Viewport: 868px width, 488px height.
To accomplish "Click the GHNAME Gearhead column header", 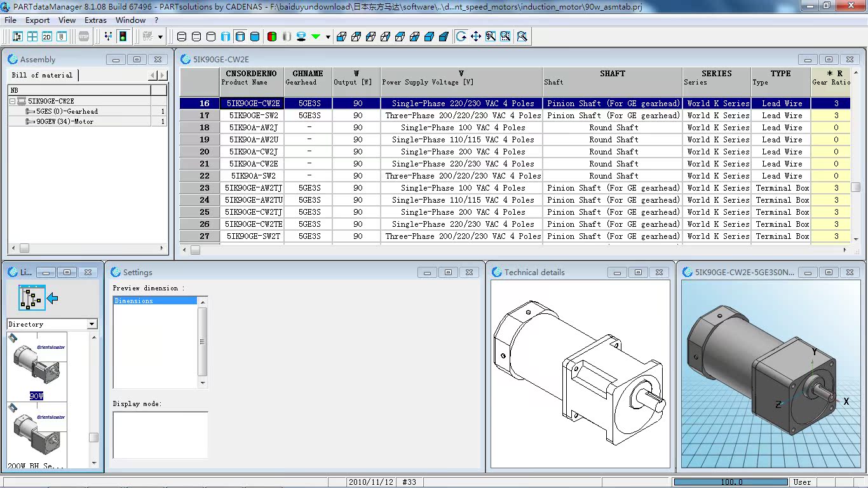I will [x=308, y=82].
